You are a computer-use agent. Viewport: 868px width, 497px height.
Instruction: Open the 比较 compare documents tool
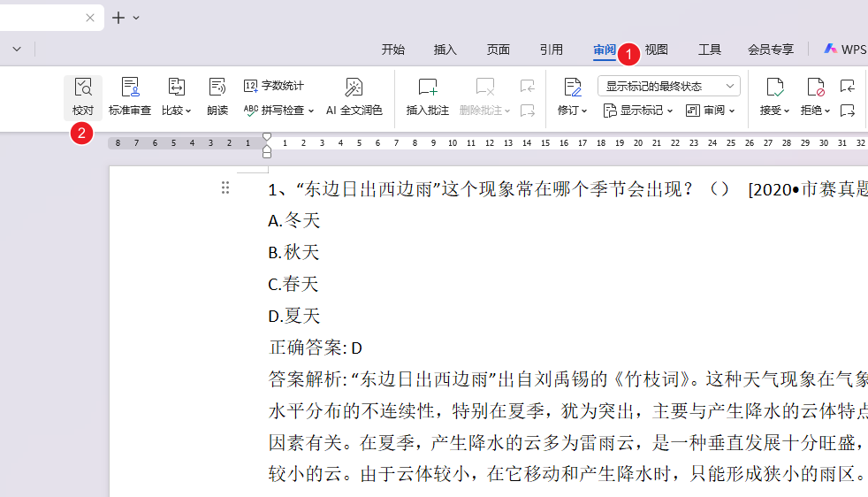176,97
